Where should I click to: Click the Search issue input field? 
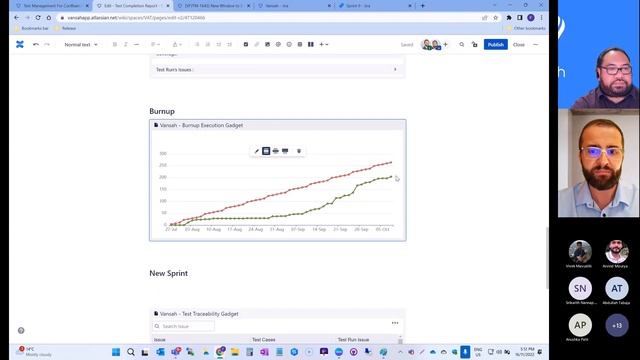(183, 326)
